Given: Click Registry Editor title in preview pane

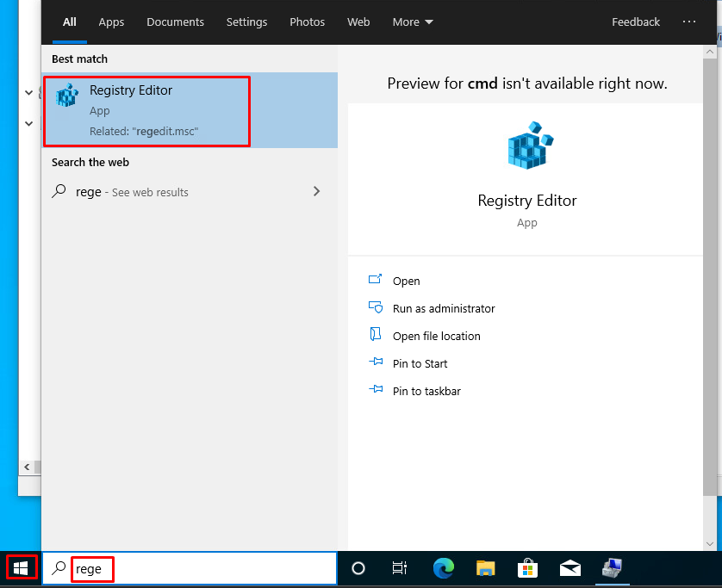Looking at the screenshot, I should tap(526, 201).
